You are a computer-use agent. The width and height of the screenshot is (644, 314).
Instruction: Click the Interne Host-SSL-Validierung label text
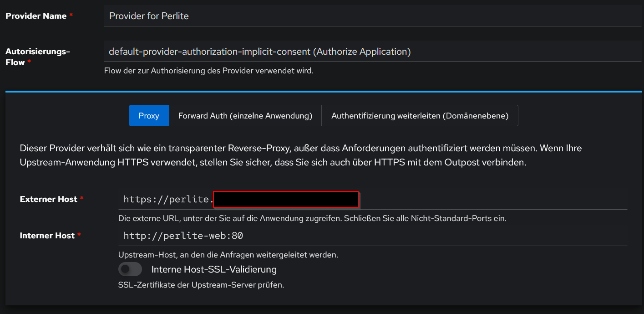coord(214,269)
